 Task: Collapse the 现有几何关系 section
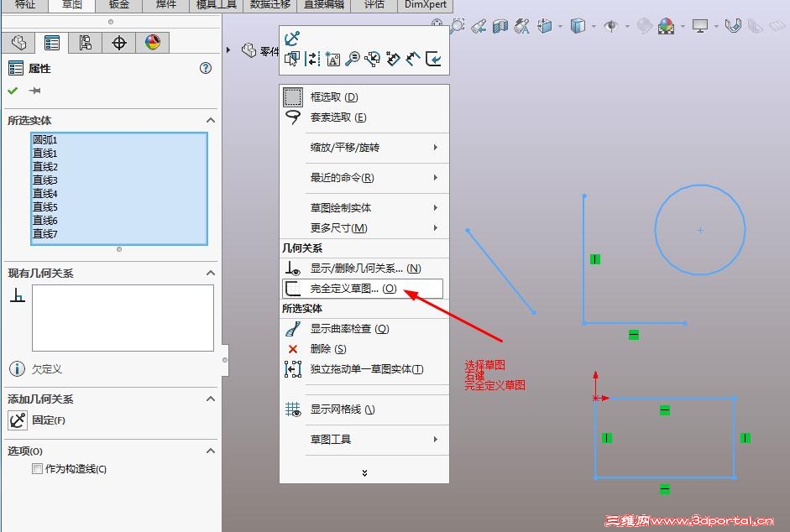[x=211, y=273]
